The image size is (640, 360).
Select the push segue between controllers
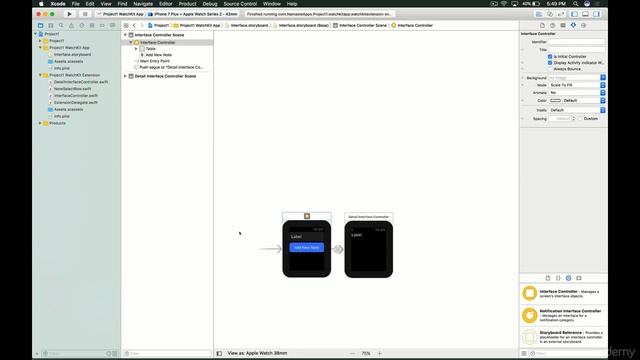(x=338, y=249)
